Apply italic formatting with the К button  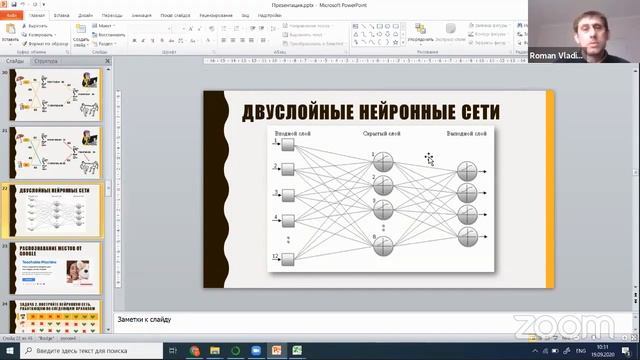coord(143,41)
